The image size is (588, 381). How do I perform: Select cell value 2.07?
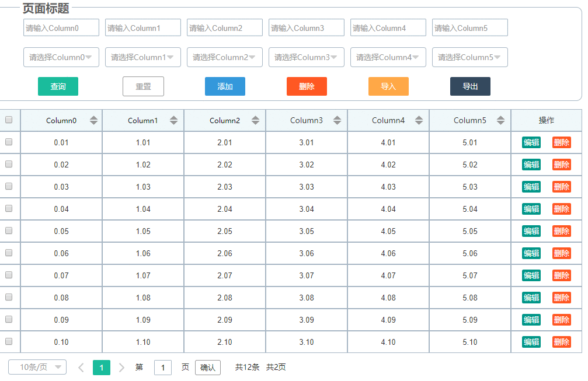(x=225, y=275)
